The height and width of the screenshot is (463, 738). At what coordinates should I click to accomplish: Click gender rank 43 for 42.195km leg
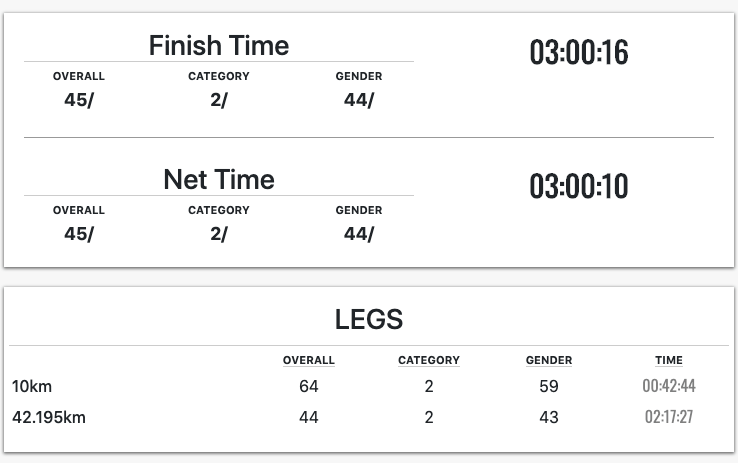click(x=549, y=417)
